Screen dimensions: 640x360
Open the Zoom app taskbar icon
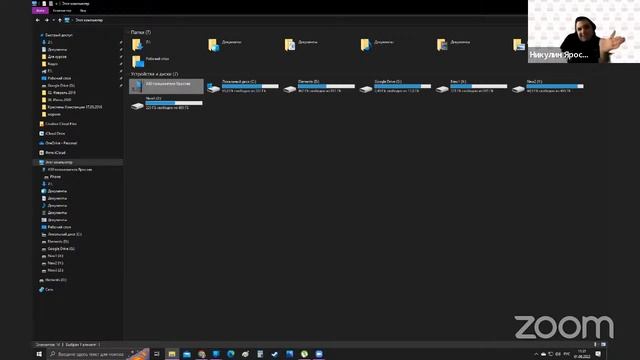click(x=319, y=354)
